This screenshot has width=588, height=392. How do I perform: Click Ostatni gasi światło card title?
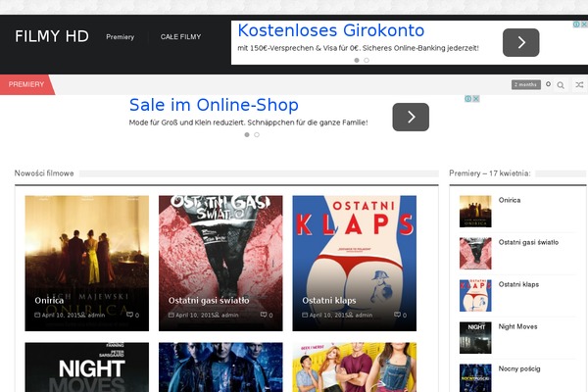click(209, 301)
